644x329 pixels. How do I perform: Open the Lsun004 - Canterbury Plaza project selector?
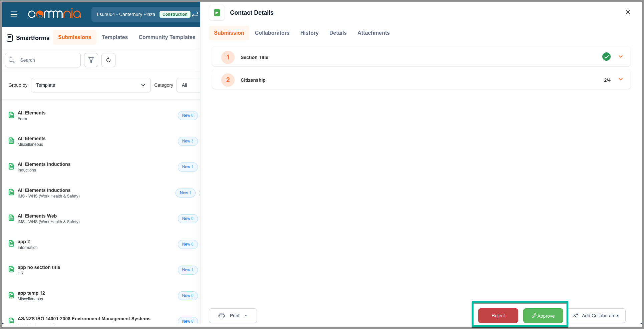point(145,14)
